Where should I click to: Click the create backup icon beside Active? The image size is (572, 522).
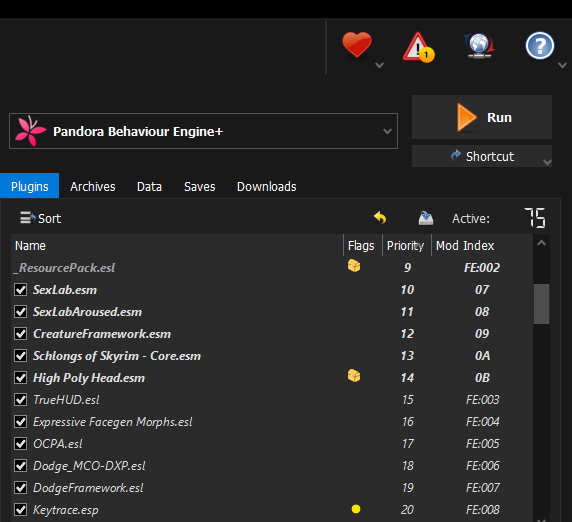tap(425, 218)
